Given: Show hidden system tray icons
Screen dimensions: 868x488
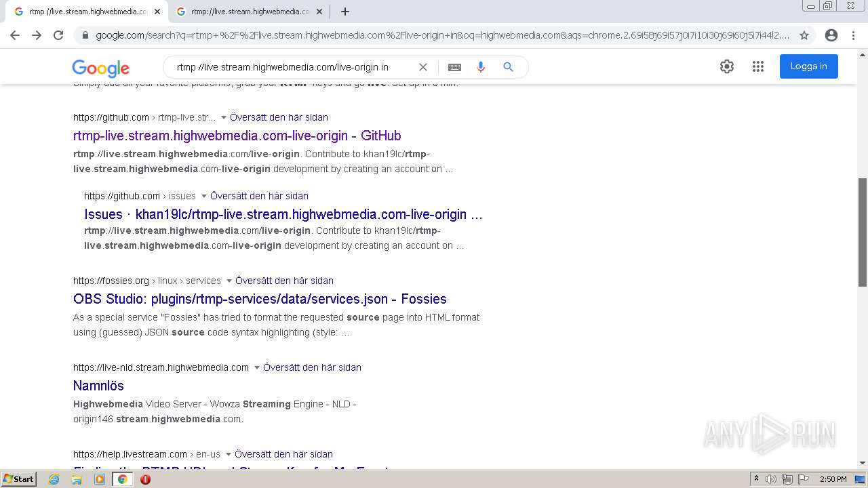Looking at the screenshot, I should (x=756, y=479).
